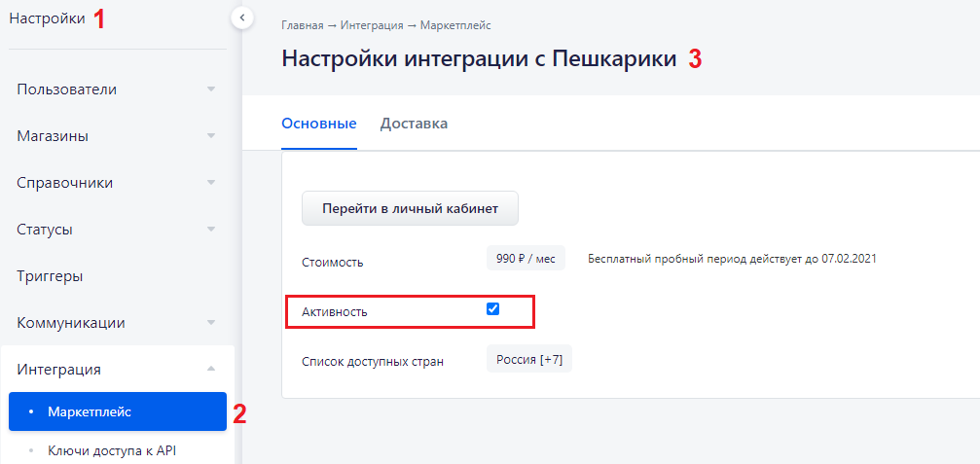The width and height of the screenshot is (980, 464).
Task: Expand the Статусы menu section
Action: pos(118,230)
